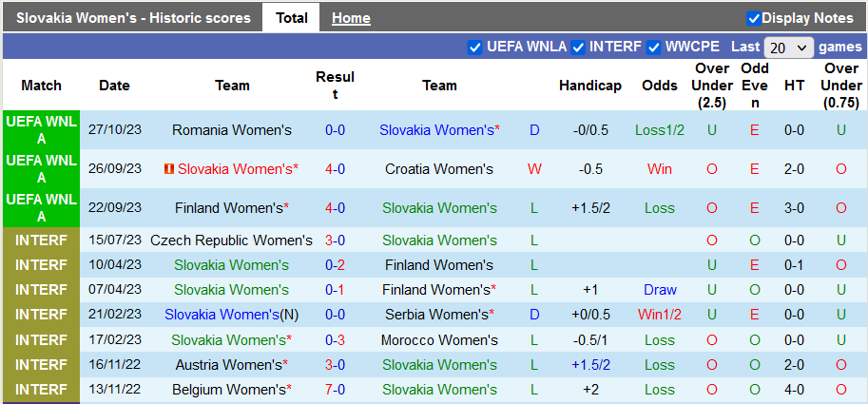This screenshot has width=868, height=404.
Task: Open the Romania Women's team link
Action: point(232,130)
